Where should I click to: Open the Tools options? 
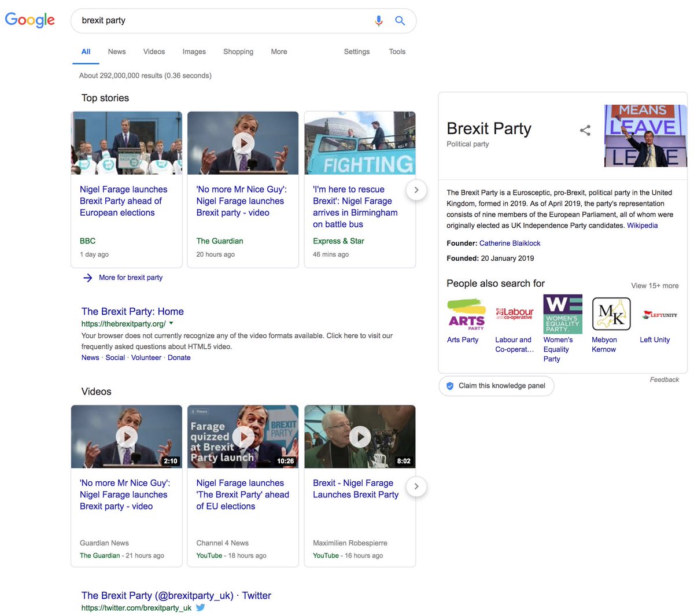[x=397, y=51]
